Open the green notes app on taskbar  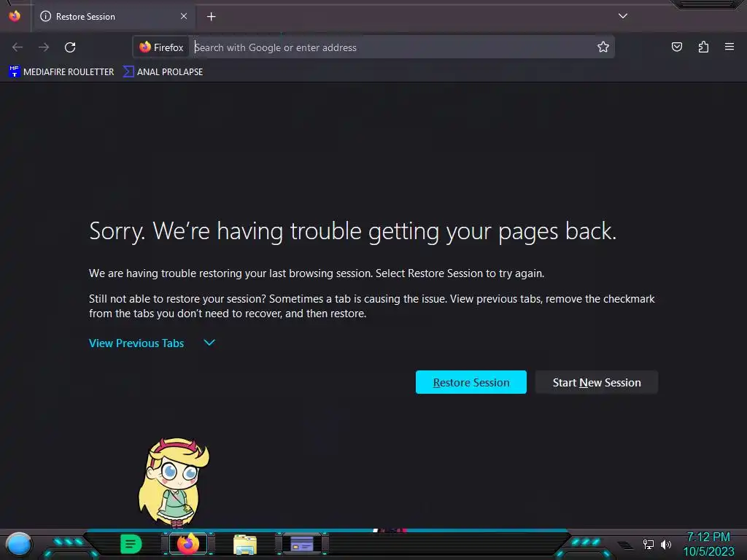pyautogui.click(x=131, y=544)
